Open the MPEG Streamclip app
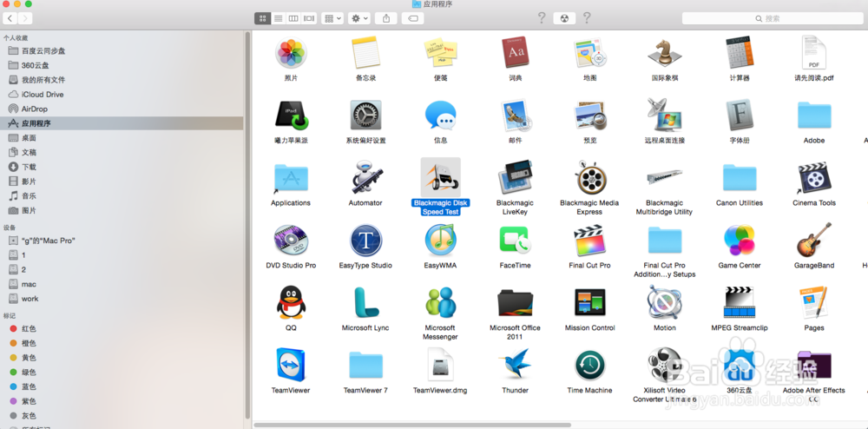The image size is (868, 429). tap(740, 303)
